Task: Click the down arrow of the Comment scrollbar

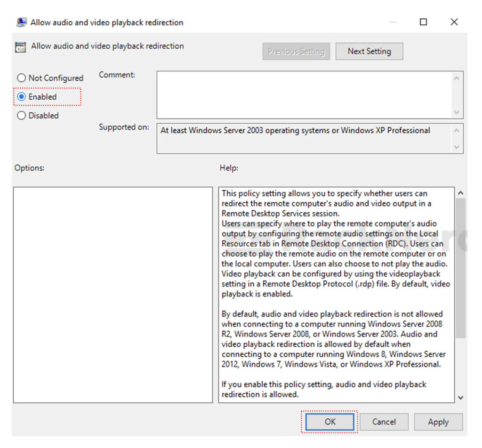Action: 456,112
